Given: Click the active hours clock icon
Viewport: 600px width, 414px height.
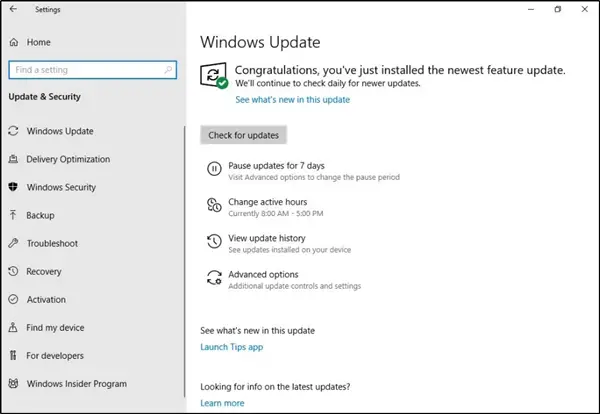Looking at the screenshot, I should click(x=214, y=205).
